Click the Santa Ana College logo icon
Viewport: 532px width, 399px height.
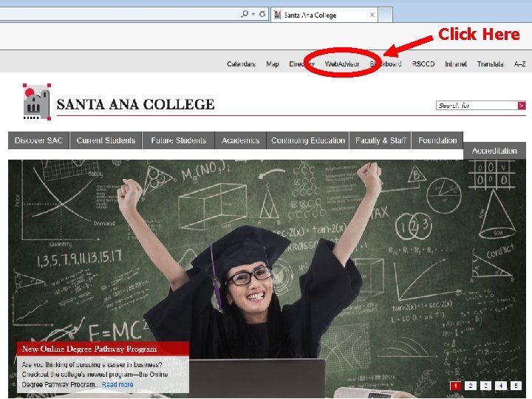37,102
